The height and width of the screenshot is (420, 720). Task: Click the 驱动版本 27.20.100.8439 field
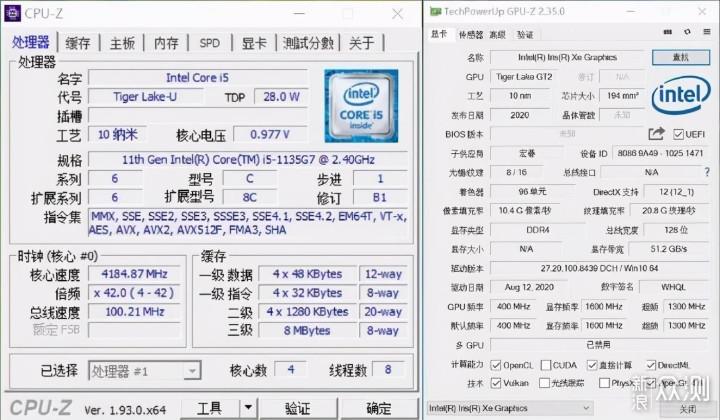click(x=600, y=268)
